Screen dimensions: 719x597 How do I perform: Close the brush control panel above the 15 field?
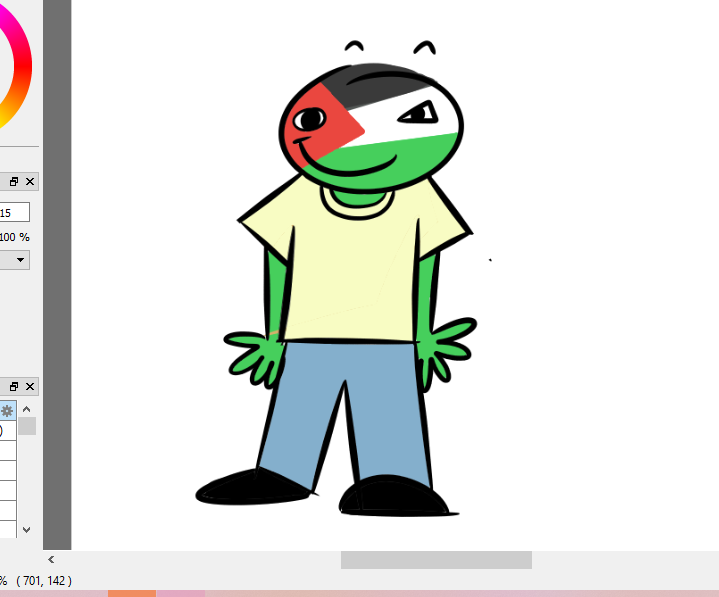pyautogui.click(x=30, y=182)
